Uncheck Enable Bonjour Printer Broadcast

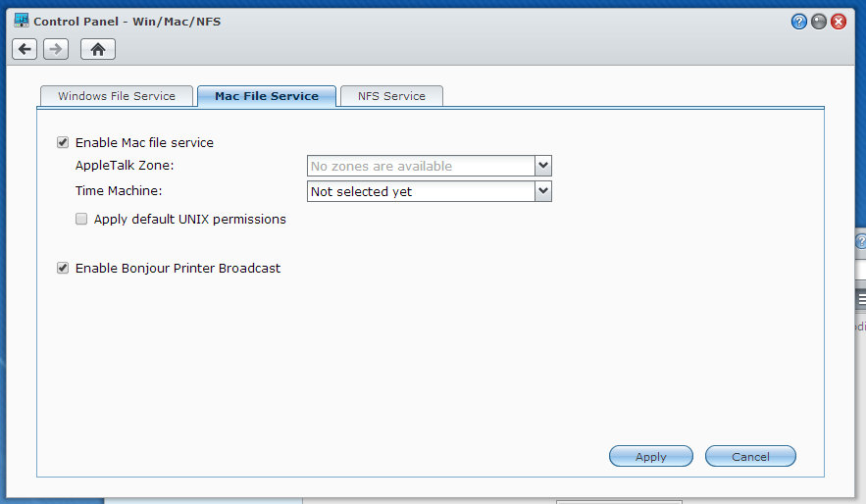tap(63, 269)
